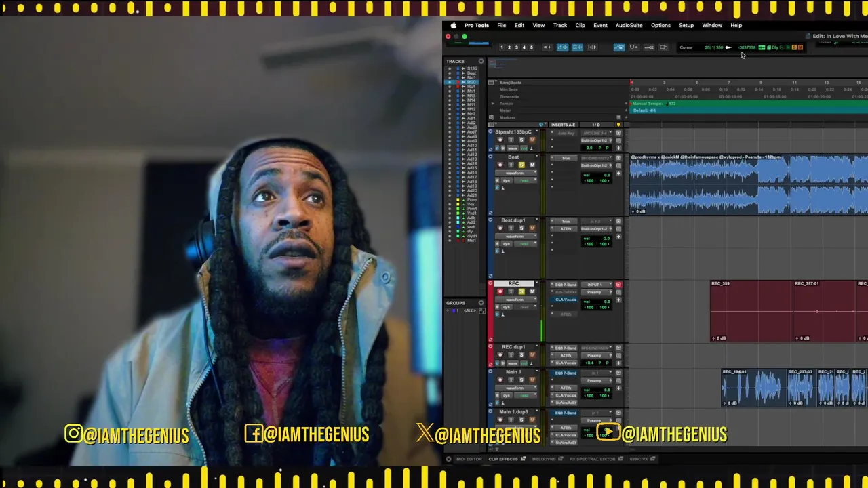Solo the Beat track
868x488 pixels.
click(x=521, y=165)
